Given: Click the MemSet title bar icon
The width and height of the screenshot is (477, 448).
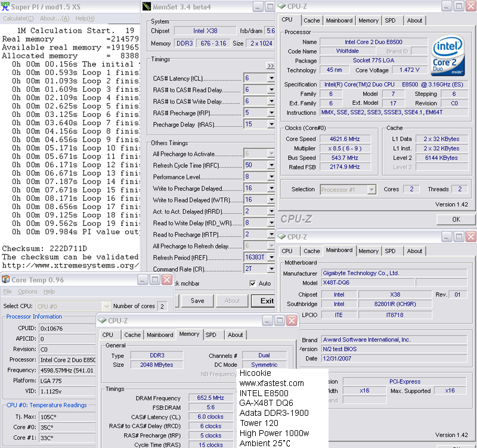Looking at the screenshot, I should click(x=147, y=7).
